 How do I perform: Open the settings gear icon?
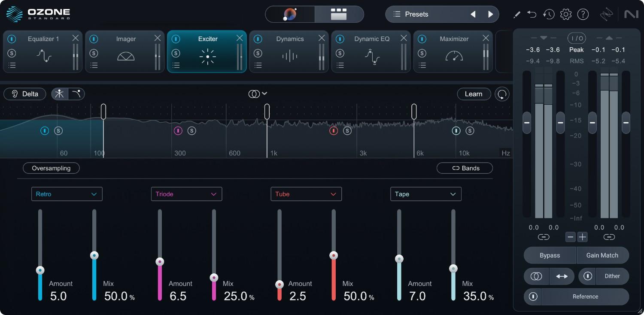click(566, 14)
